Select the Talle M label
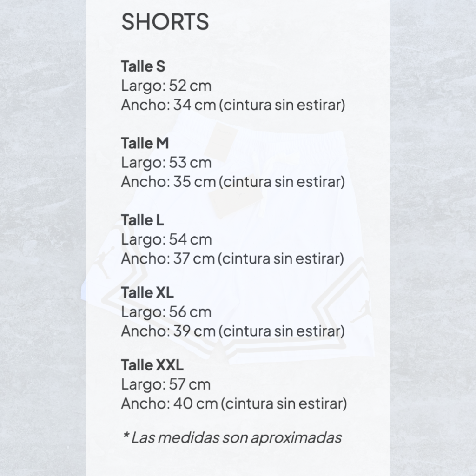 pos(145,143)
